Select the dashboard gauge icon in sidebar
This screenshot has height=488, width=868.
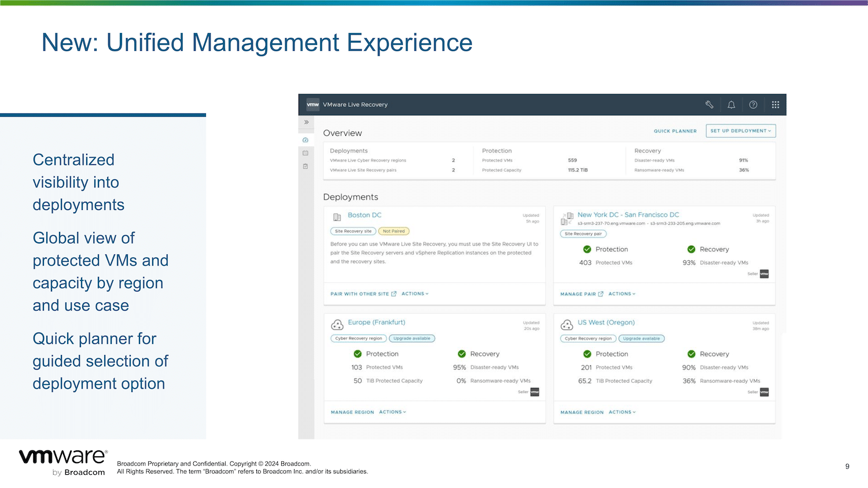click(x=306, y=140)
